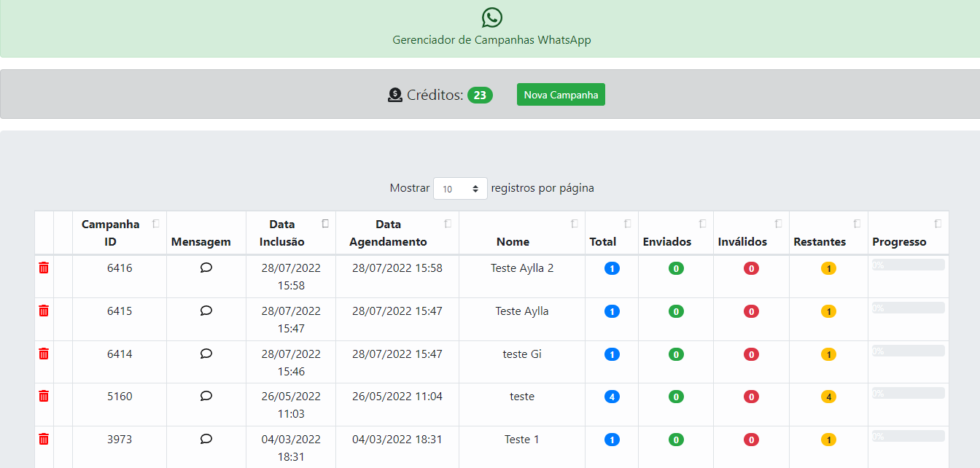980x468 pixels.
Task: Click the credits badge showing 23
Action: [480, 95]
